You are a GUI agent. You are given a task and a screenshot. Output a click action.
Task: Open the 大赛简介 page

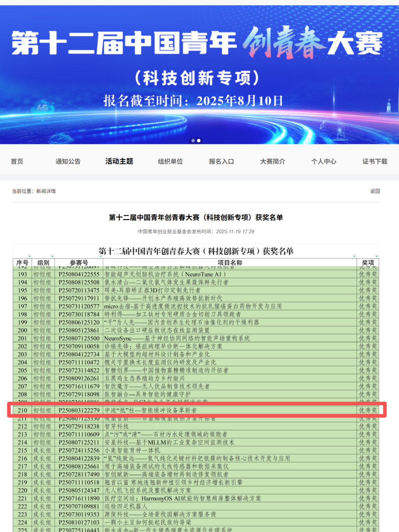(272, 161)
